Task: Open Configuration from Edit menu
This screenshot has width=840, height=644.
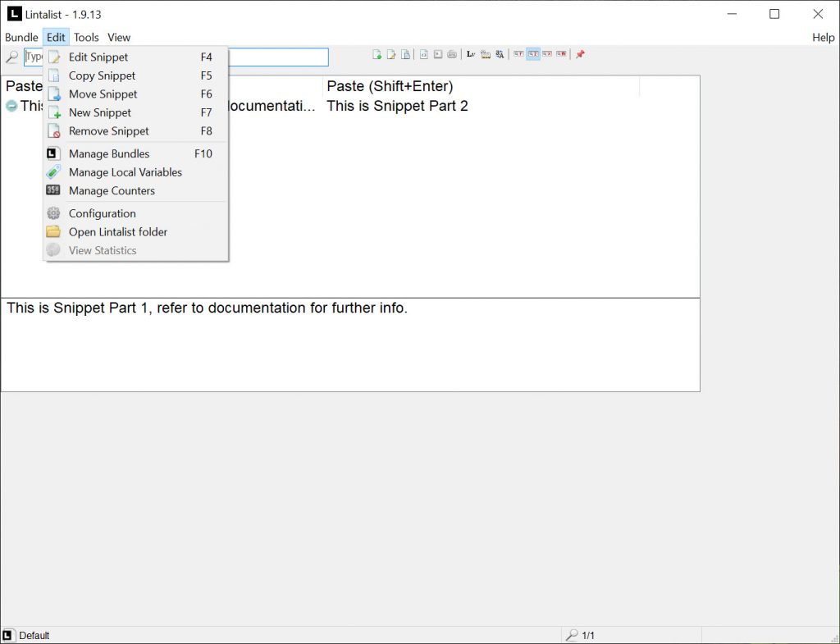Action: pos(135,213)
